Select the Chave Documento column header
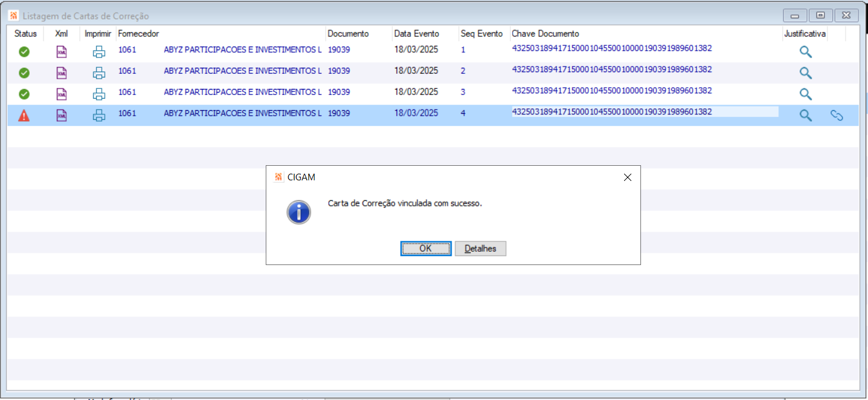 545,34
